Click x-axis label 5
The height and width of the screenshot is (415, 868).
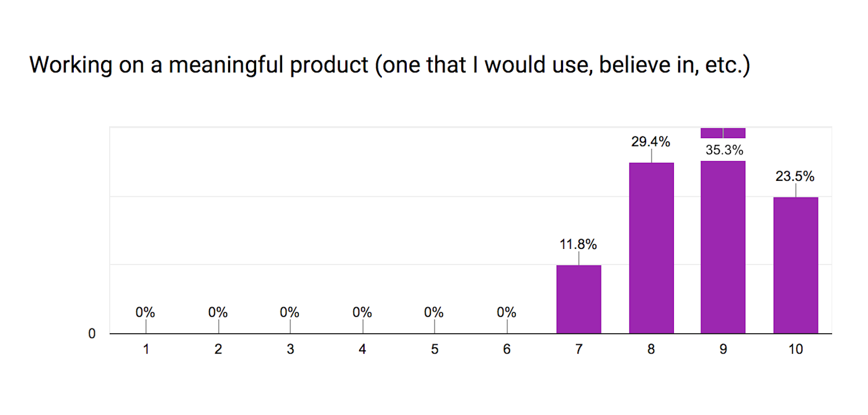(x=435, y=349)
